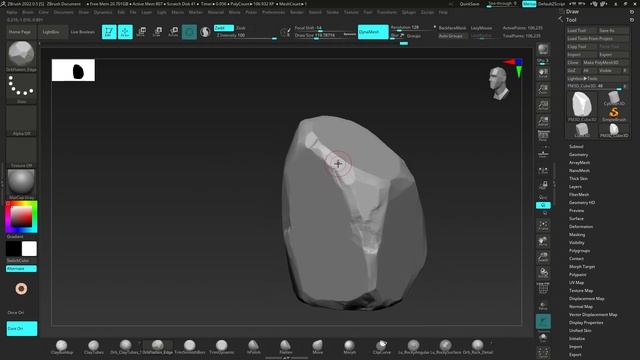Expand the Masking subpalette
This screenshot has height=360, width=640.
tap(577, 235)
